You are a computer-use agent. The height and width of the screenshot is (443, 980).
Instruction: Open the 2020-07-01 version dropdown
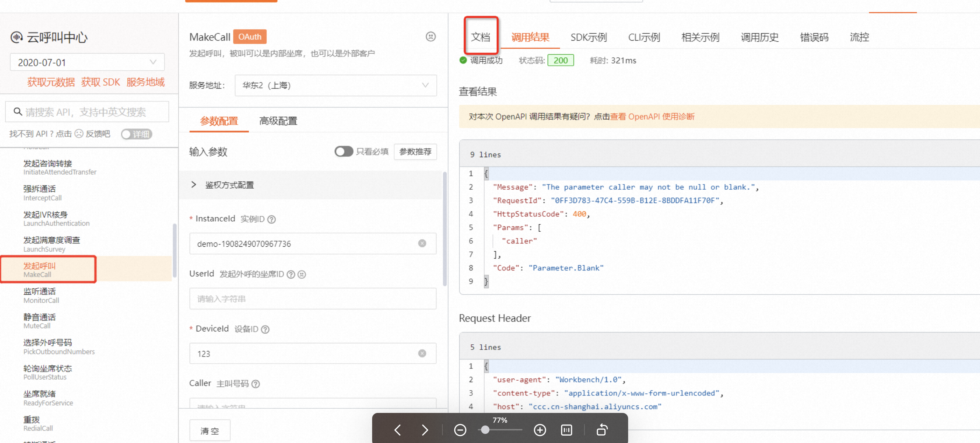(87, 62)
